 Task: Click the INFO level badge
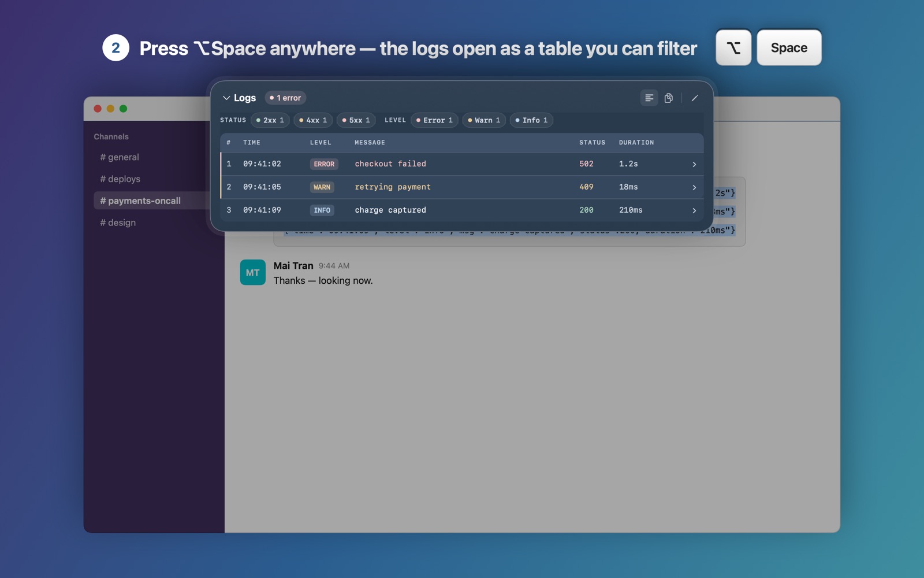(x=322, y=210)
